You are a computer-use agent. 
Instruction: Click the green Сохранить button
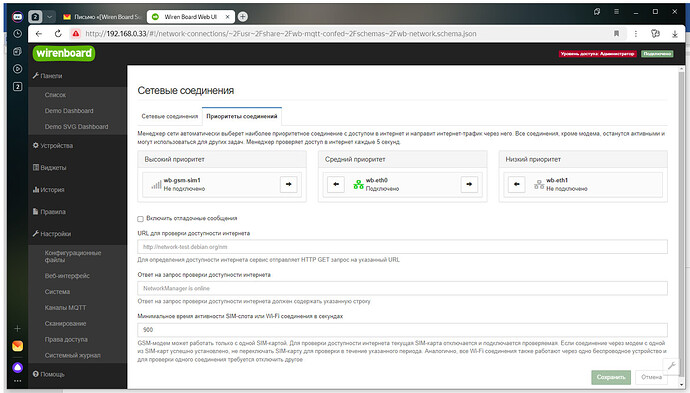611,377
